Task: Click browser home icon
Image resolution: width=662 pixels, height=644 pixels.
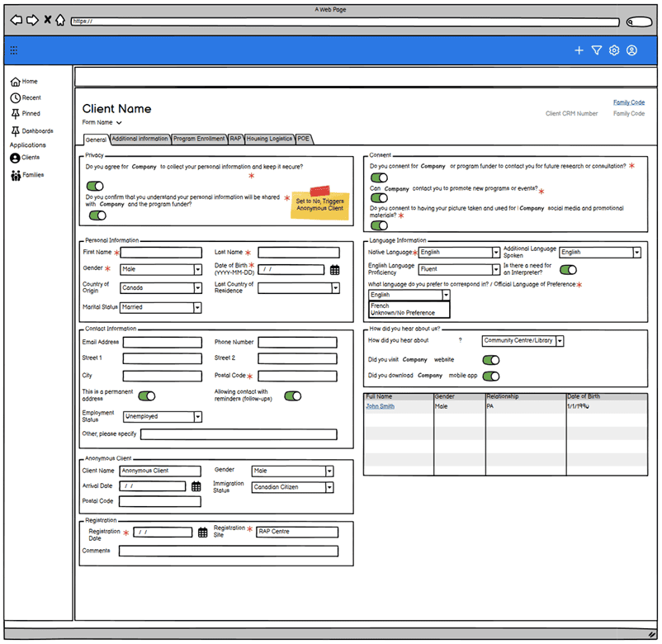Action: [x=60, y=20]
